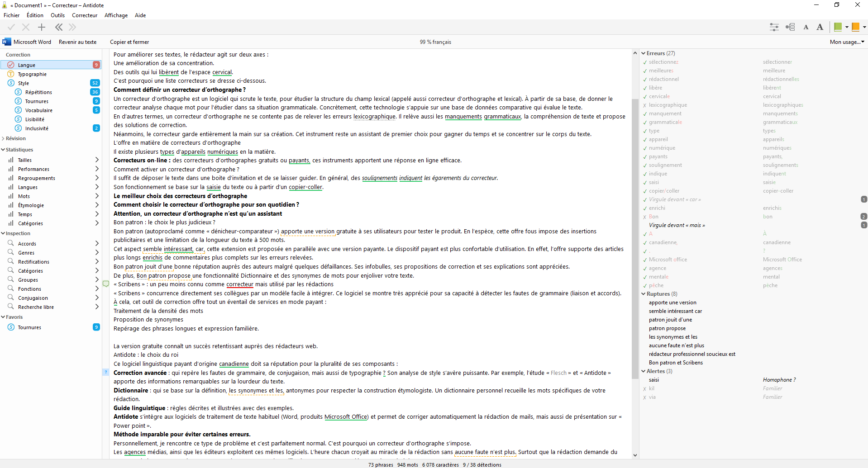Collapse the Ruptures (8) group
Viewport: 868px width, 468px height.
(x=644, y=293)
